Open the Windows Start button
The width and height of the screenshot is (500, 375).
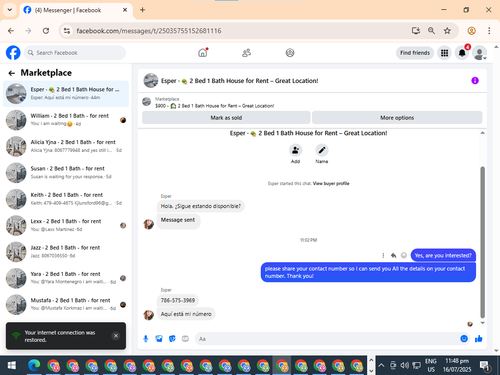point(12,366)
